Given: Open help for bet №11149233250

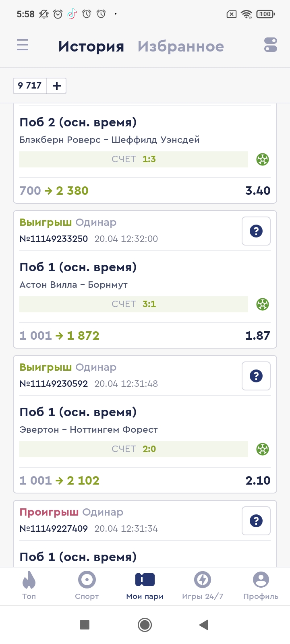Looking at the screenshot, I should tap(256, 231).
